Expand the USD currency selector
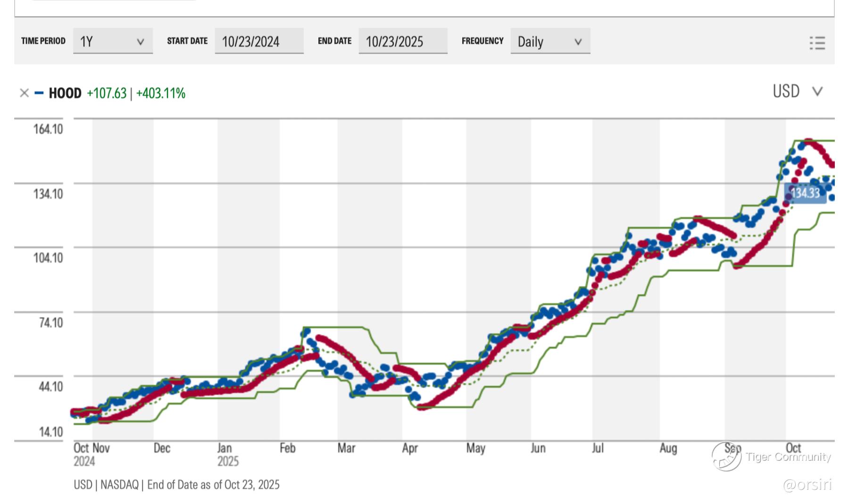The image size is (849, 504). pyautogui.click(x=798, y=91)
